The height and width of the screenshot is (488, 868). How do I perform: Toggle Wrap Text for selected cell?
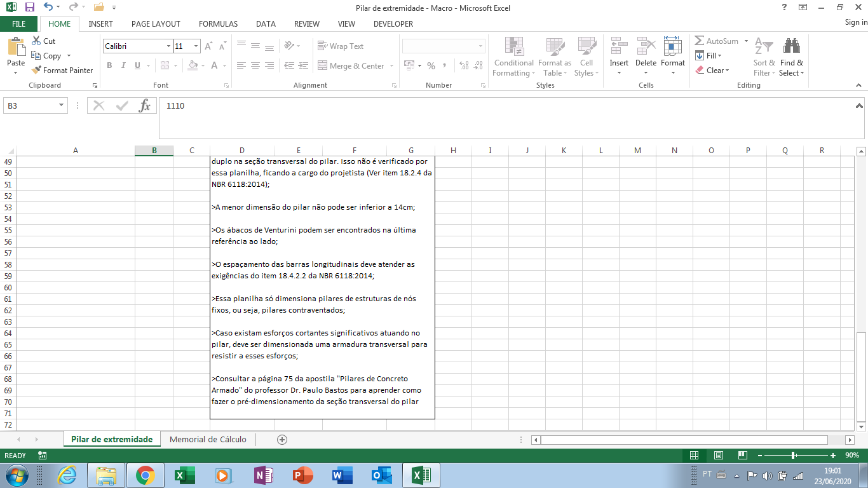(341, 46)
